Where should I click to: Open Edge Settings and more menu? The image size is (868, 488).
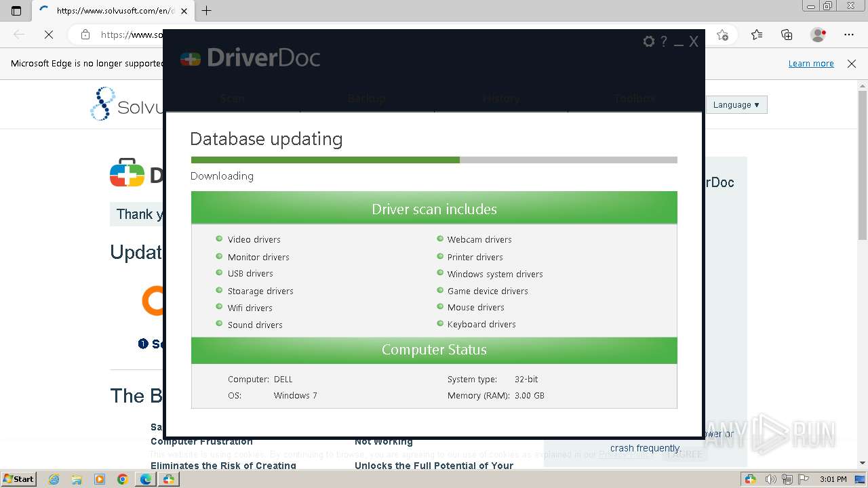(849, 35)
